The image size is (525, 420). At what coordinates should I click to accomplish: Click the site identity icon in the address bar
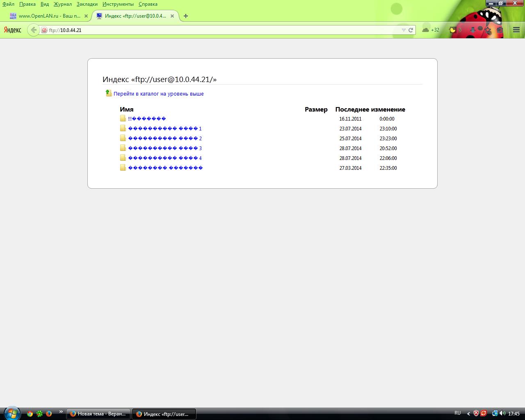(45, 30)
